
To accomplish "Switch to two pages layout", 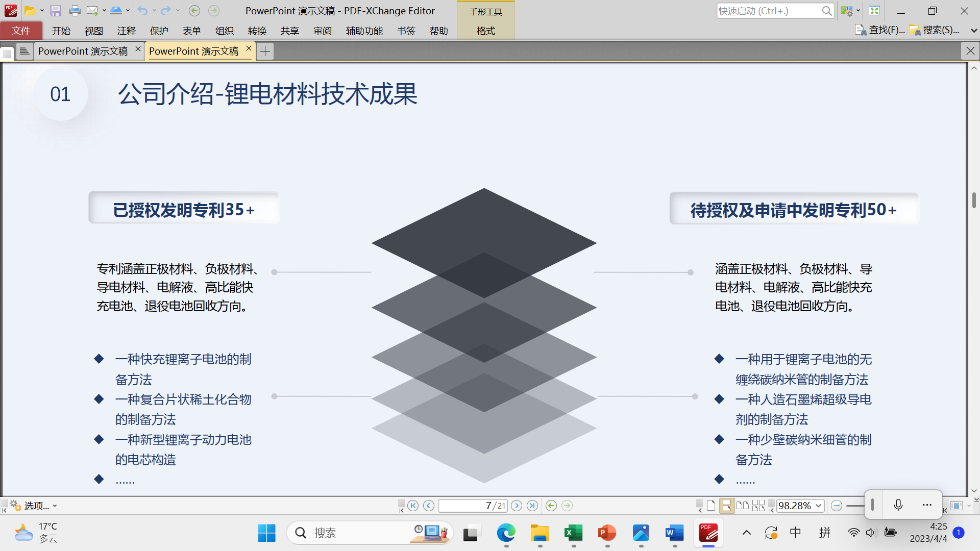I will point(743,506).
